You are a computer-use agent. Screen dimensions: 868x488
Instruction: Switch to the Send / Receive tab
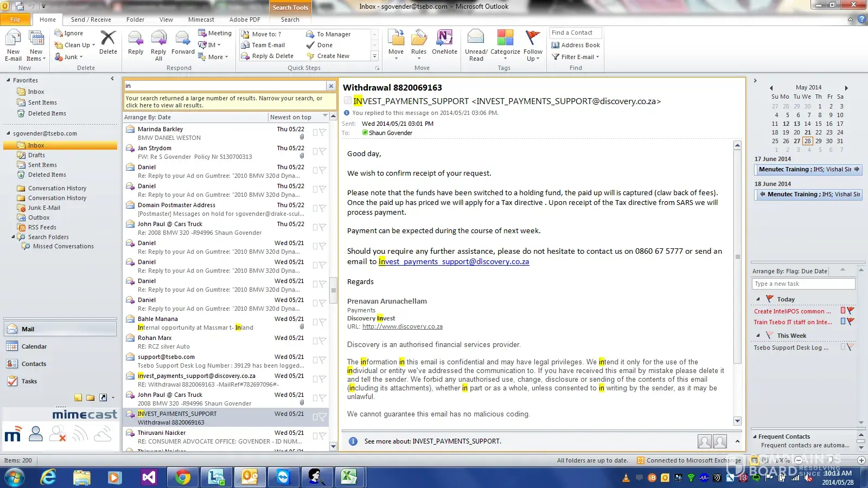[91, 20]
